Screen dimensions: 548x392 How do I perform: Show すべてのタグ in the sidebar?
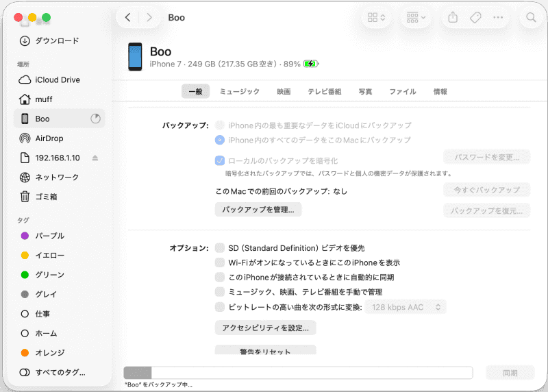[x=60, y=372]
